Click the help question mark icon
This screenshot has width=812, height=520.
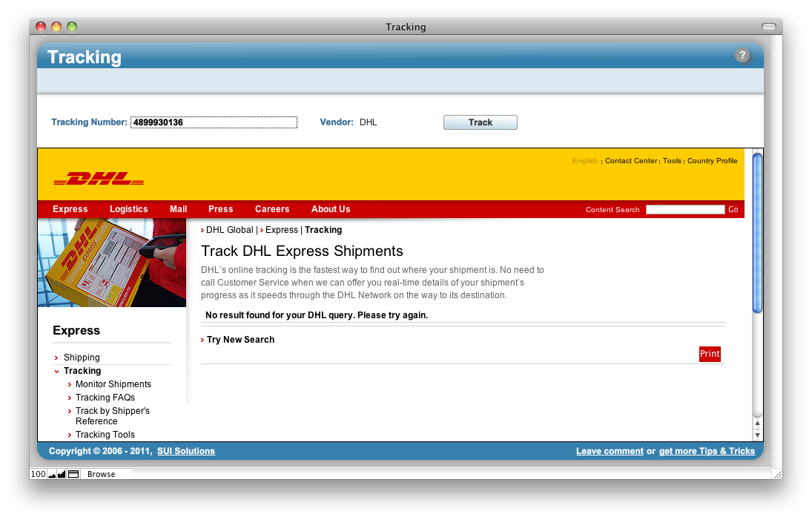[x=742, y=56]
